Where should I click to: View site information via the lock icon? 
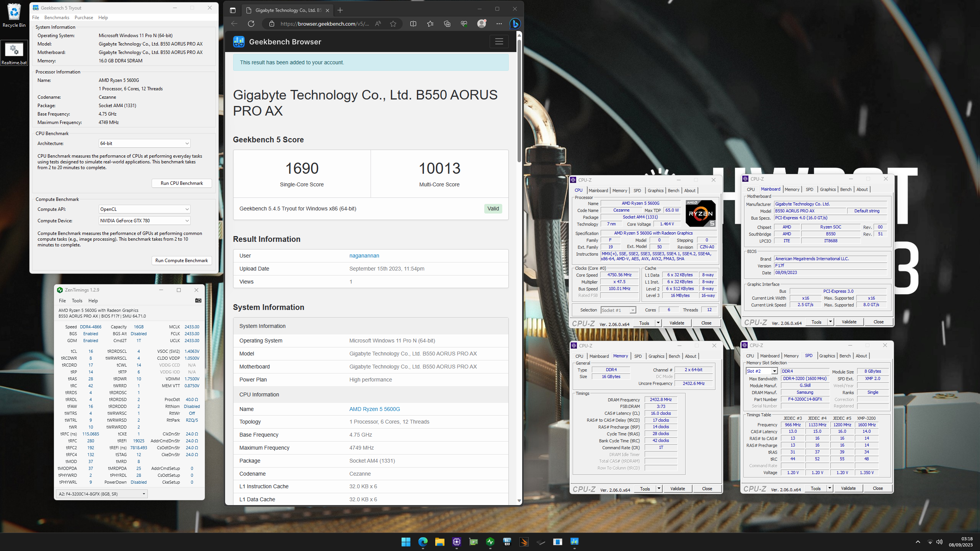(272, 24)
